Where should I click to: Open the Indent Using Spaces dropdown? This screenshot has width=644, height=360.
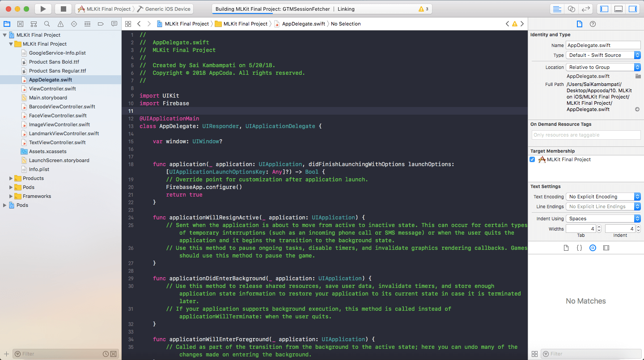click(603, 219)
